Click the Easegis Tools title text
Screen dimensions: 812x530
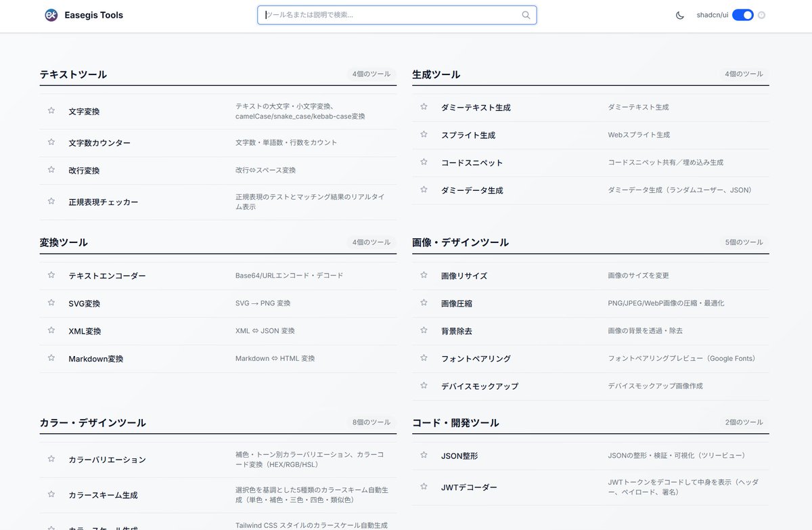(94, 15)
